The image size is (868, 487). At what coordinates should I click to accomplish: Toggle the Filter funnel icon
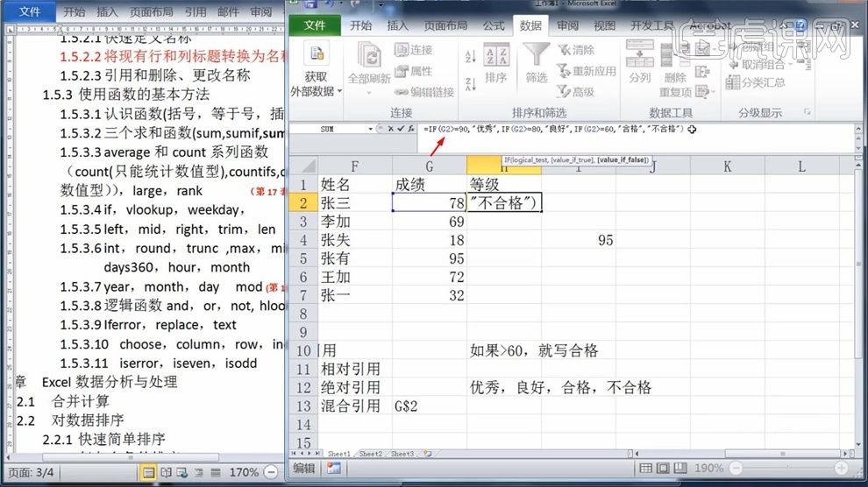tap(537, 55)
